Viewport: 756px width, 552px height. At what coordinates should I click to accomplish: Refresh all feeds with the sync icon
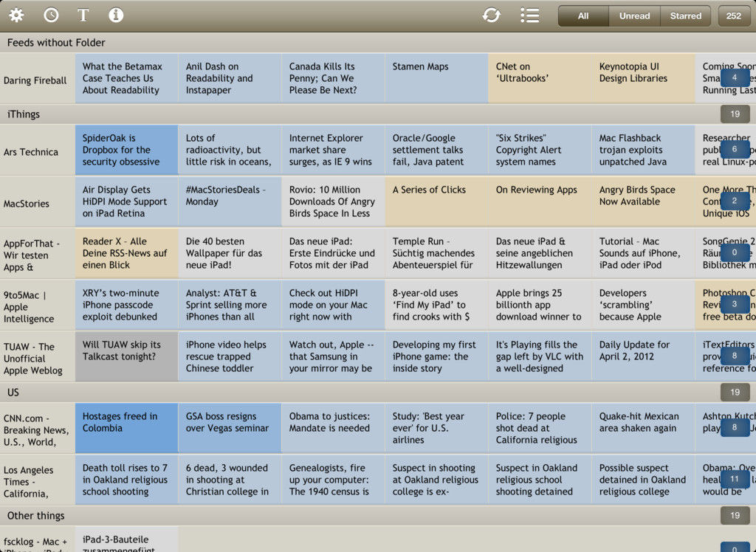pyautogui.click(x=491, y=15)
